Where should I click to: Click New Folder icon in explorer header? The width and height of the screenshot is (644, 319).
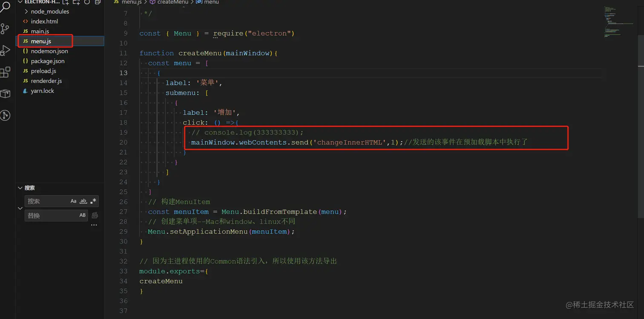[76, 2]
